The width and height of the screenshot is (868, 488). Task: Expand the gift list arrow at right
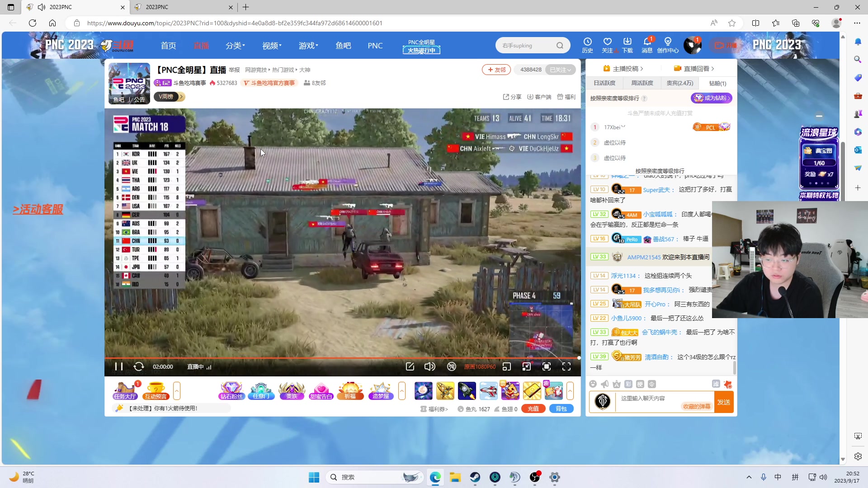coord(570,391)
